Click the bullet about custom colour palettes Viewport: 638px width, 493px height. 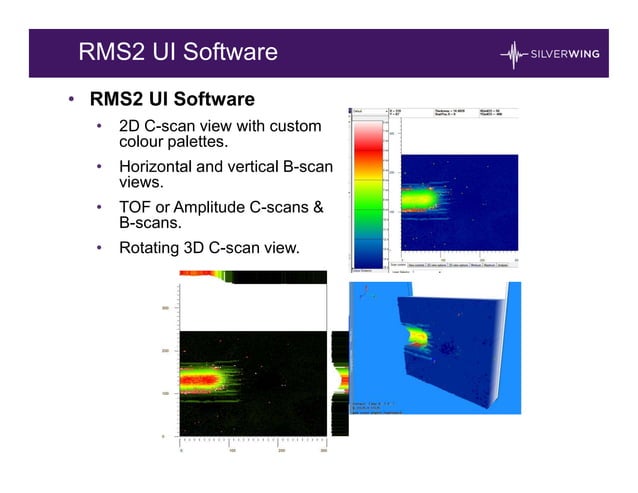click(220, 134)
